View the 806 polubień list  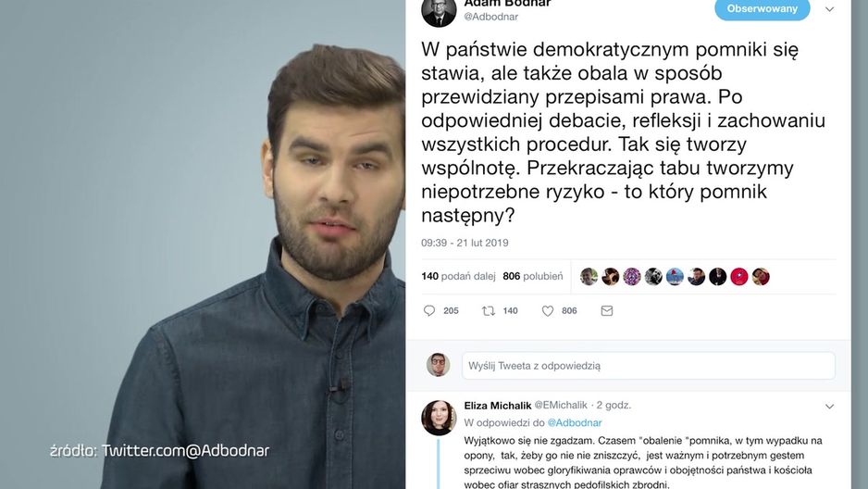point(532,276)
